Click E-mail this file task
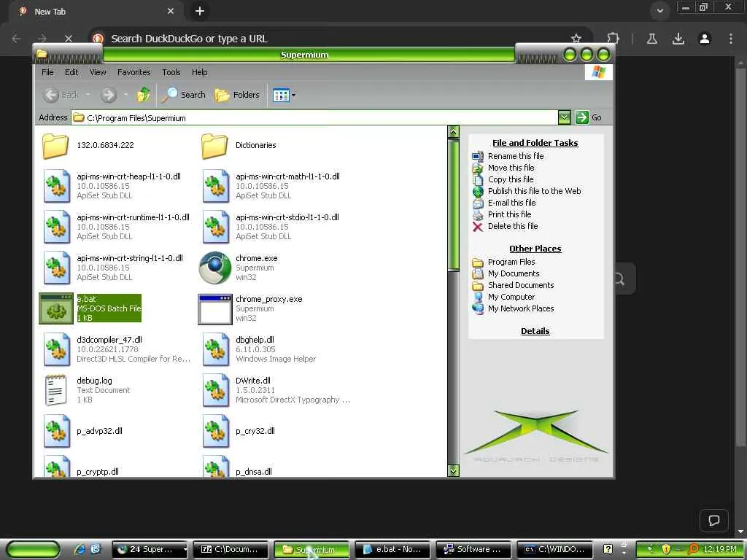This screenshot has height=560, width=747. (511, 203)
